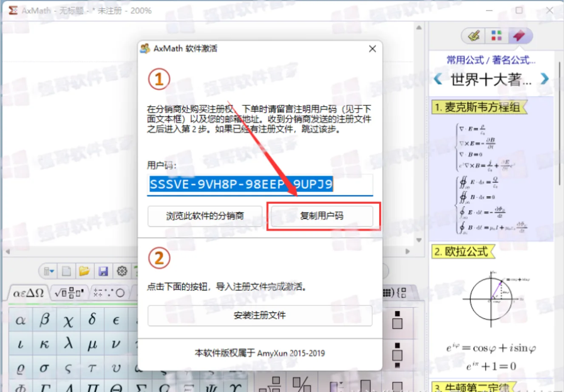
Task: Insert Greek letter delta
Action: pos(92,320)
